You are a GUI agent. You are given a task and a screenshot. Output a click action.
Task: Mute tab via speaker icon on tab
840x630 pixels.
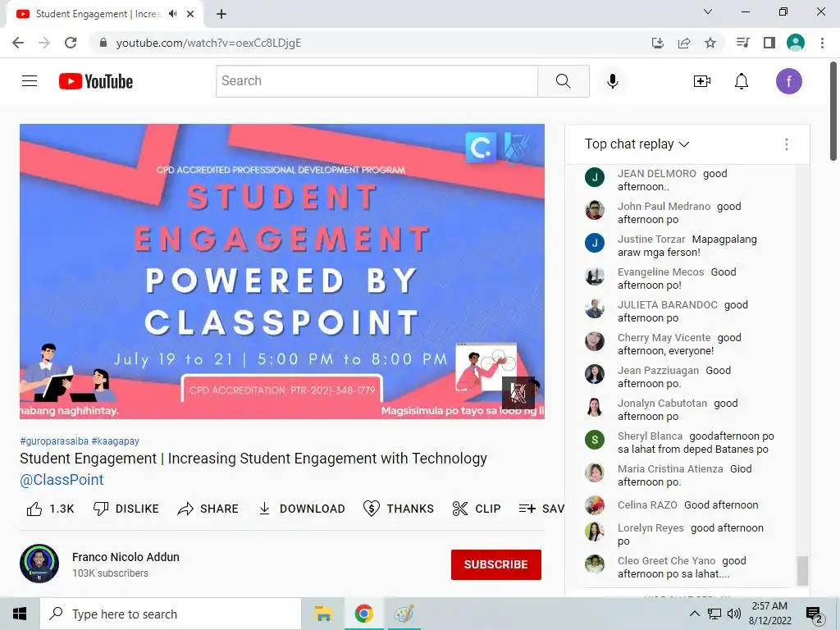click(x=172, y=14)
